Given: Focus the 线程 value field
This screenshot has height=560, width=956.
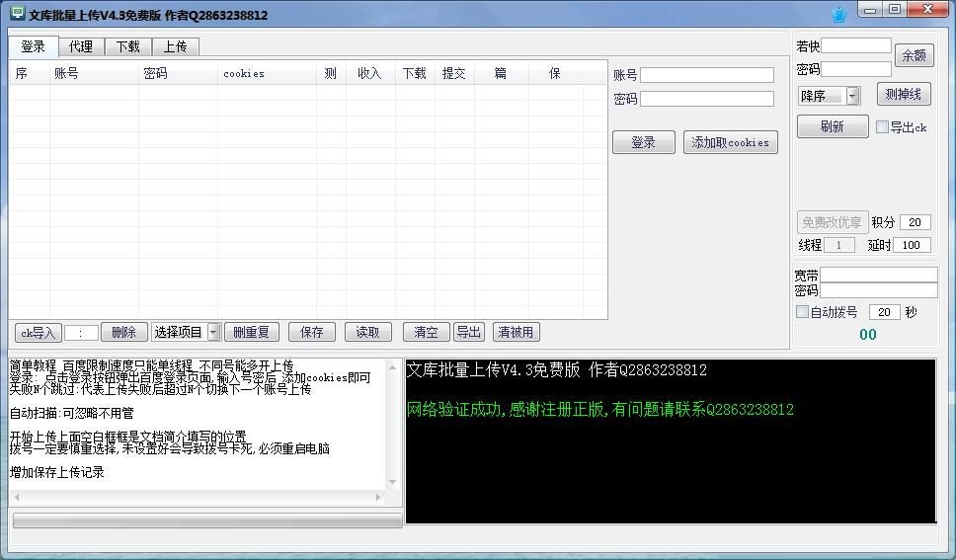Looking at the screenshot, I should (838, 245).
